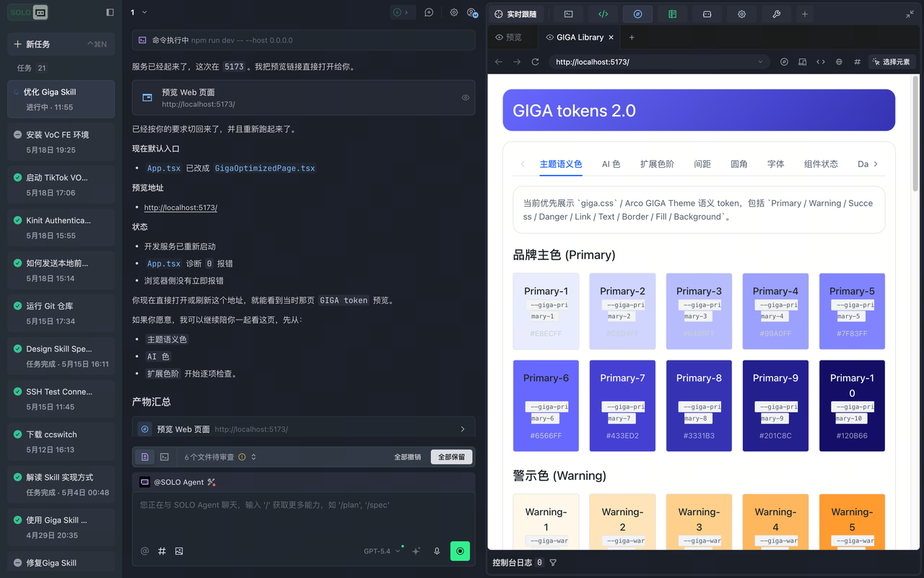This screenshot has width=924, height=578.
Task: Click the SOLO logo icon
Action: pyautogui.click(x=30, y=12)
